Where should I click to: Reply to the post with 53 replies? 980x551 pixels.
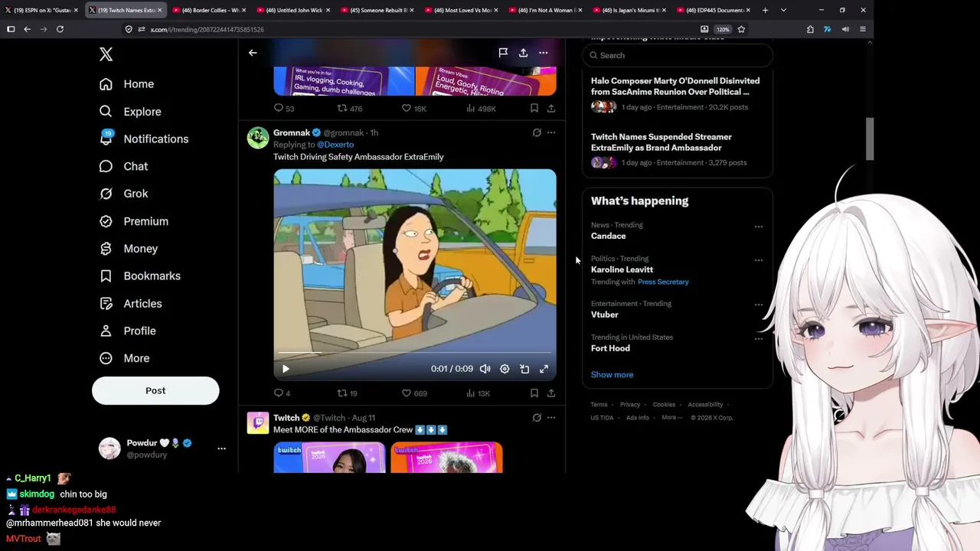(x=284, y=109)
